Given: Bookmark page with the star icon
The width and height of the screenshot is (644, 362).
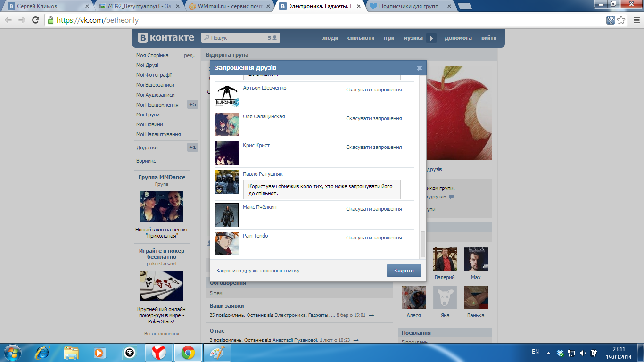Looking at the screenshot, I should point(621,20).
